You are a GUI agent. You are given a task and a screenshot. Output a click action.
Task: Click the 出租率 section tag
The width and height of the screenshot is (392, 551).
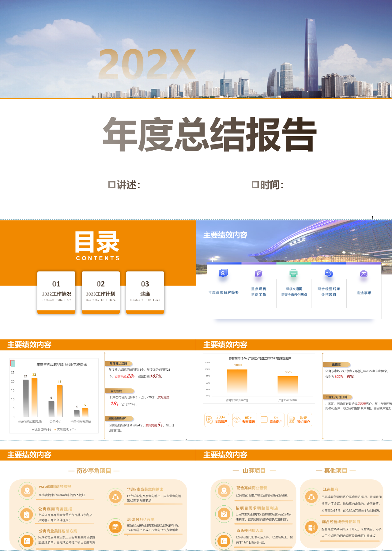coord(336,365)
